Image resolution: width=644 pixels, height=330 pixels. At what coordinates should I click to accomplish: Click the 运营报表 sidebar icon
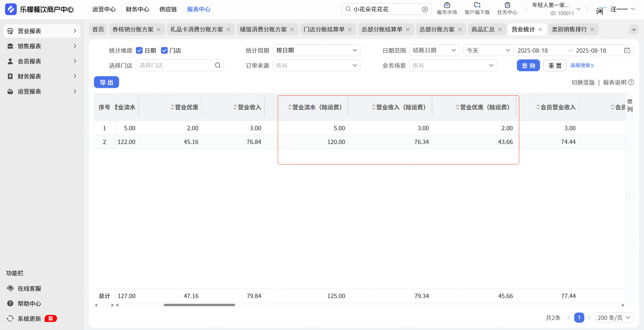10,91
